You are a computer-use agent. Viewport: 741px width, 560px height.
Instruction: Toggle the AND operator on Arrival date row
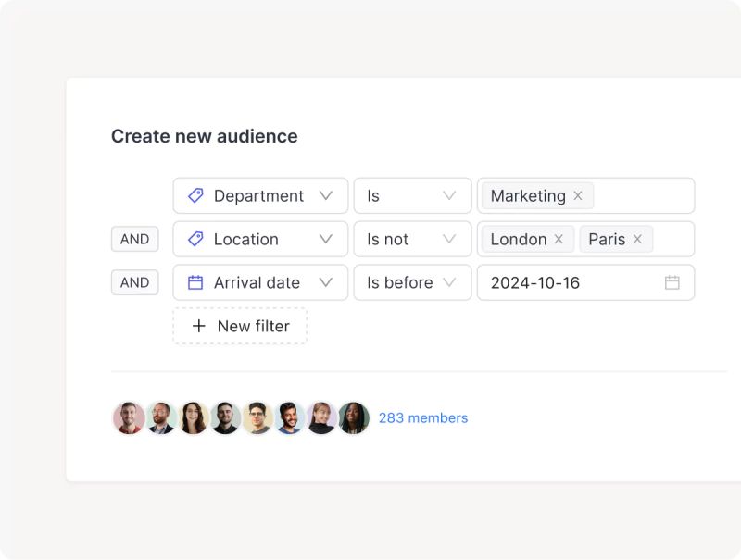pyautogui.click(x=134, y=282)
